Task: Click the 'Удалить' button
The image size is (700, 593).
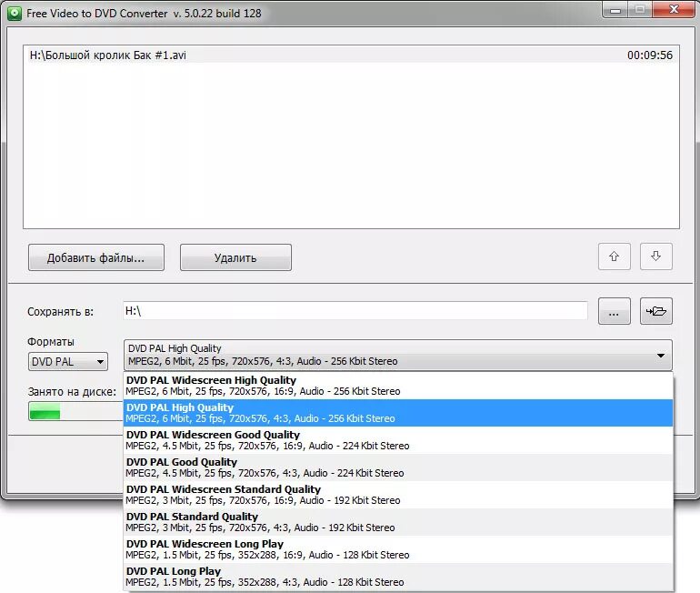Action: (x=235, y=257)
